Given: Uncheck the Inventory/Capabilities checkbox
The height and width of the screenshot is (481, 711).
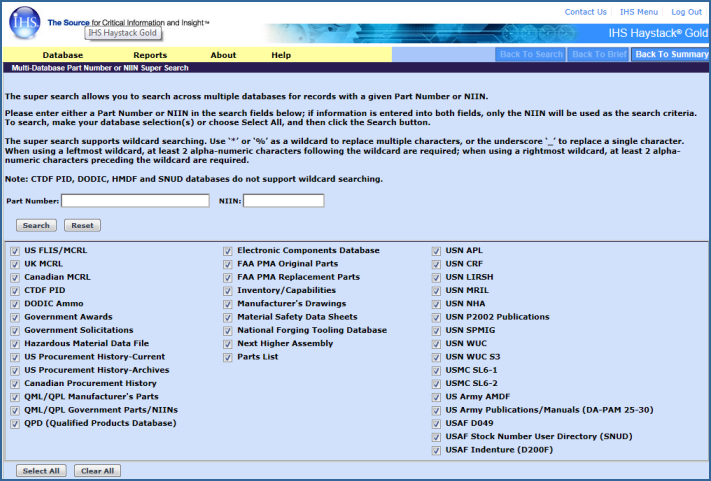Looking at the screenshot, I should (x=228, y=291).
